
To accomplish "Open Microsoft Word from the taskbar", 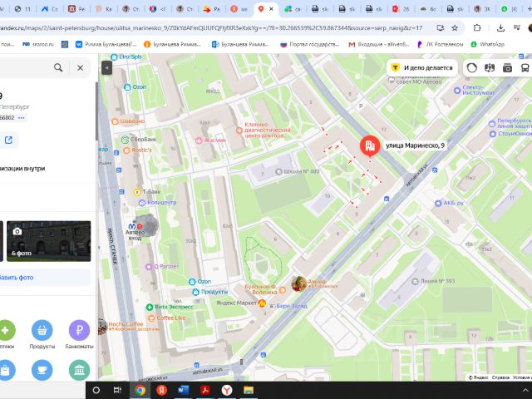I will pos(183,390).
